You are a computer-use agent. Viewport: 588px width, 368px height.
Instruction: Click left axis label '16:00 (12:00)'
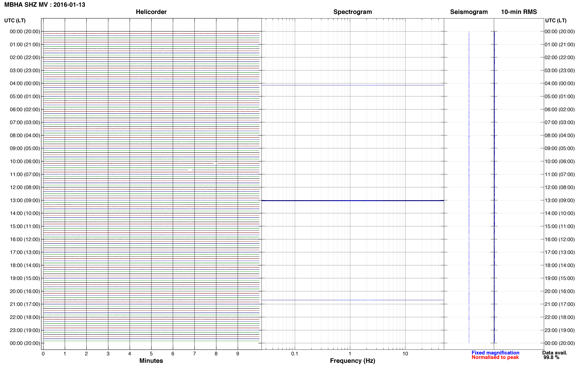pos(25,239)
